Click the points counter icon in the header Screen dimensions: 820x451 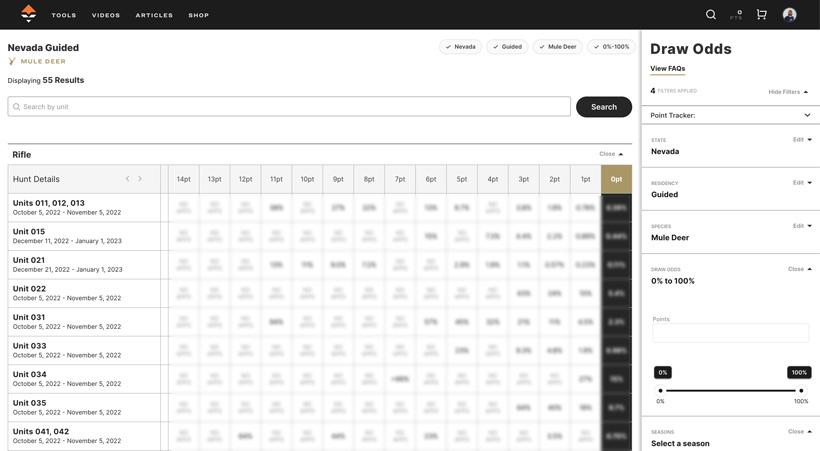(736, 15)
